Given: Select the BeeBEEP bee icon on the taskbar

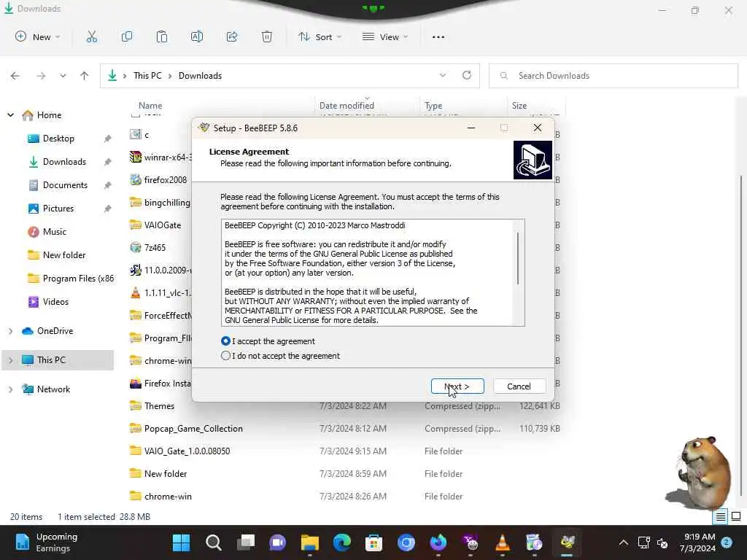Looking at the screenshot, I should [567, 542].
